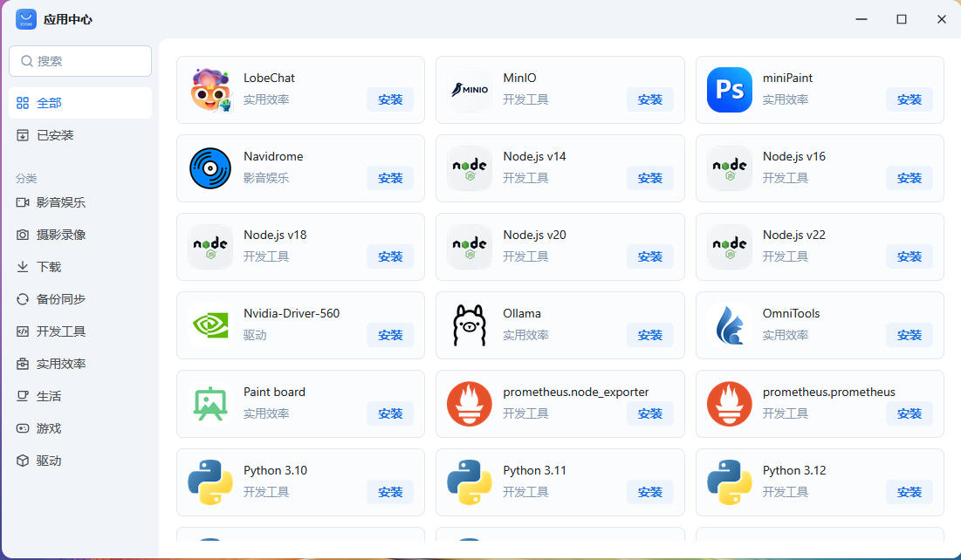Click the LobeChat app icon
Viewport: 961px width, 560px height.
[210, 90]
